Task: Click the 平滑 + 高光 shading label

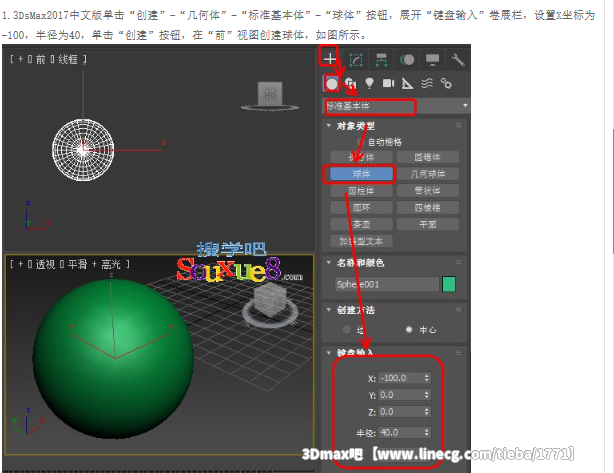Action: tap(94, 264)
